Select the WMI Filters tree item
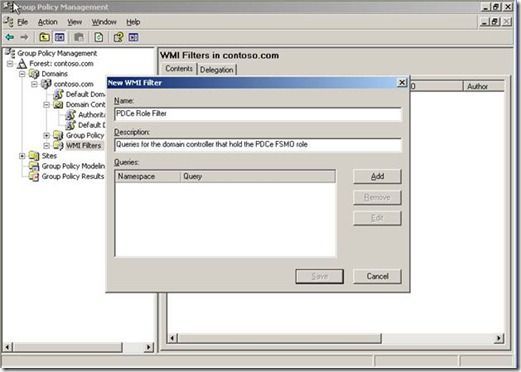521x372 pixels. click(83, 146)
